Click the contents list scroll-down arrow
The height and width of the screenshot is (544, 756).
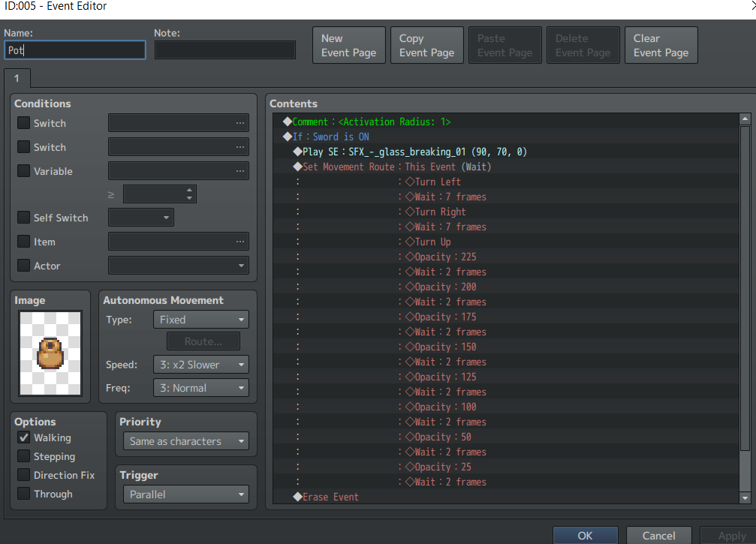(745, 497)
